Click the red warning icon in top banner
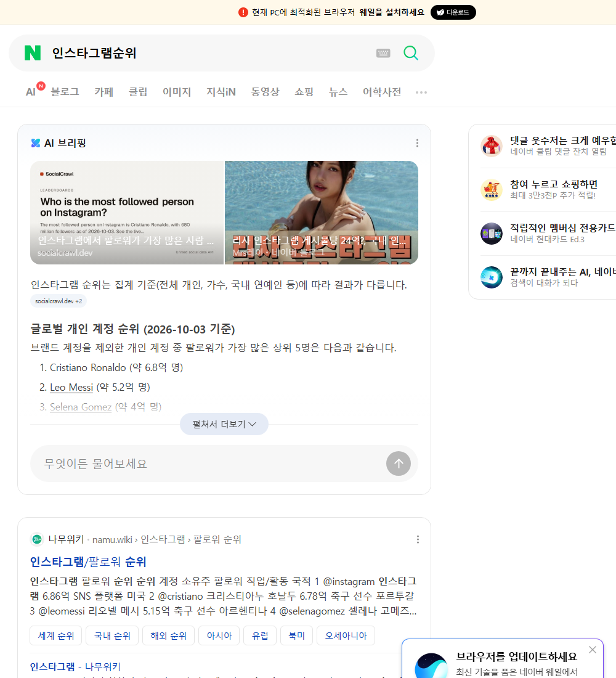 pos(243,12)
